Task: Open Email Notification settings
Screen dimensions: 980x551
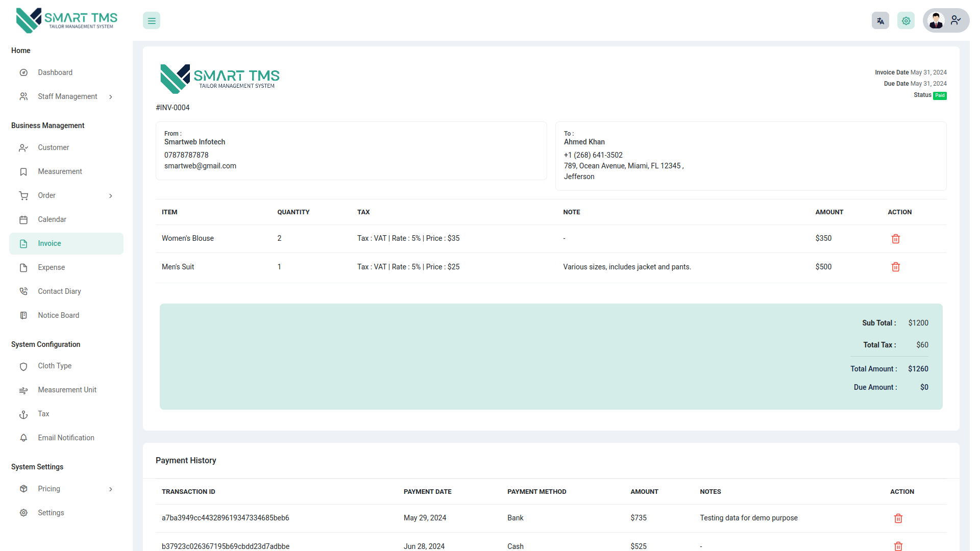Action: point(66,438)
